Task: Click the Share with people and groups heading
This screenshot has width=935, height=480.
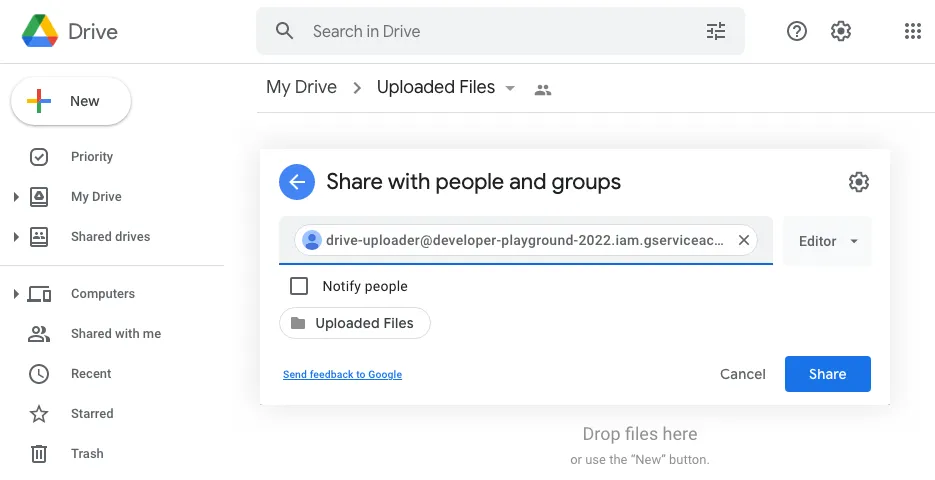Action: coord(473,182)
